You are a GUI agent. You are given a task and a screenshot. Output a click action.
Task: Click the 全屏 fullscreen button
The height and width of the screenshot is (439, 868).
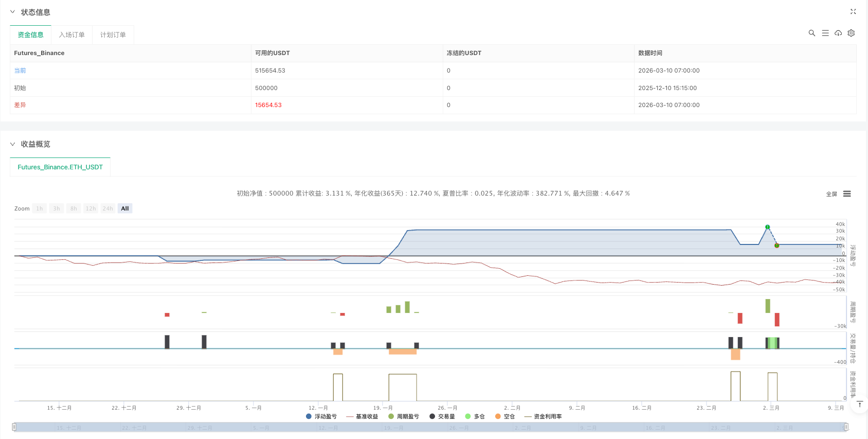tap(831, 194)
